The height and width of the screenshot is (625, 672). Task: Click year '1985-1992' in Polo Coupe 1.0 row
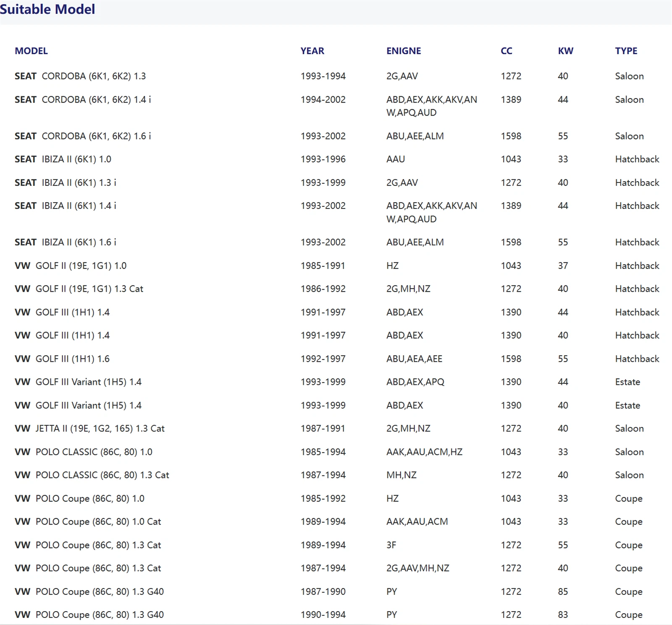pos(323,498)
